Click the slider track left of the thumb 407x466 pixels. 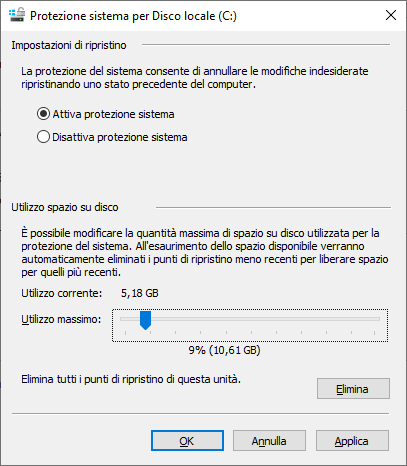click(130, 319)
